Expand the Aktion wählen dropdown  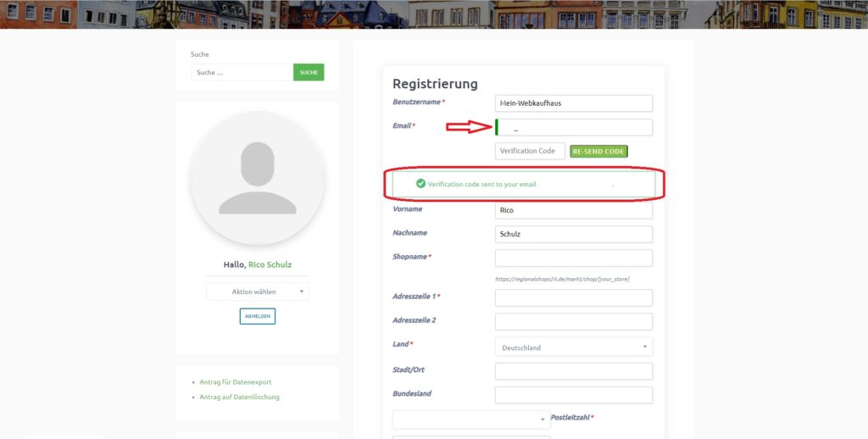tap(258, 292)
